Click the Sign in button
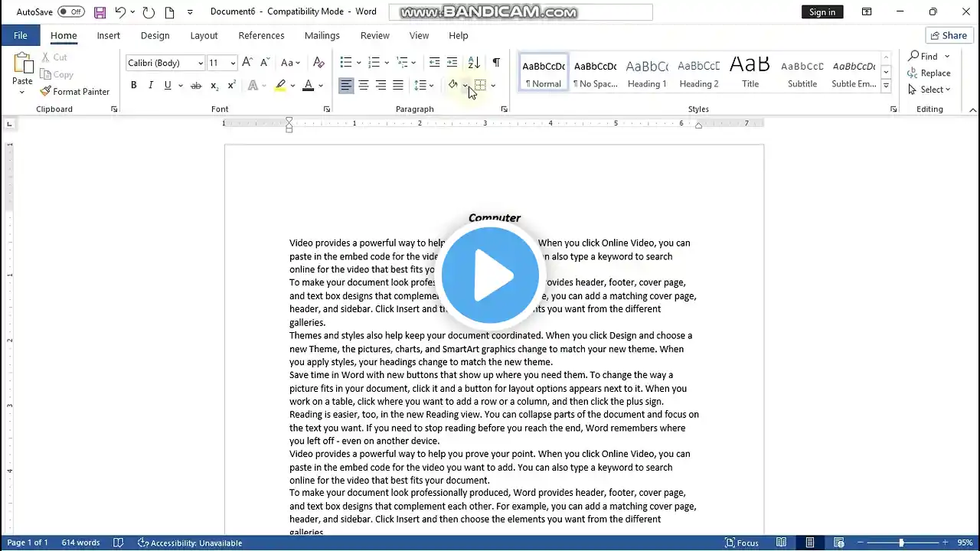The image size is (980, 551). coord(822,12)
